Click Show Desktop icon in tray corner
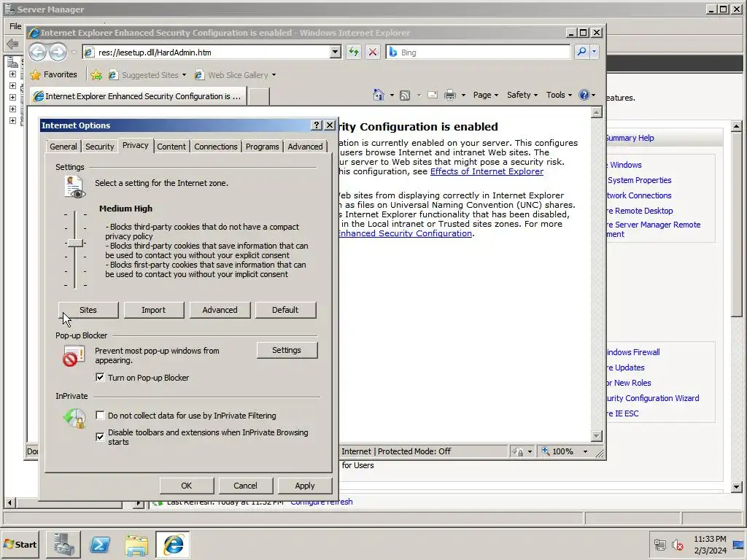Image resolution: width=747 pixels, height=560 pixels. click(x=739, y=544)
